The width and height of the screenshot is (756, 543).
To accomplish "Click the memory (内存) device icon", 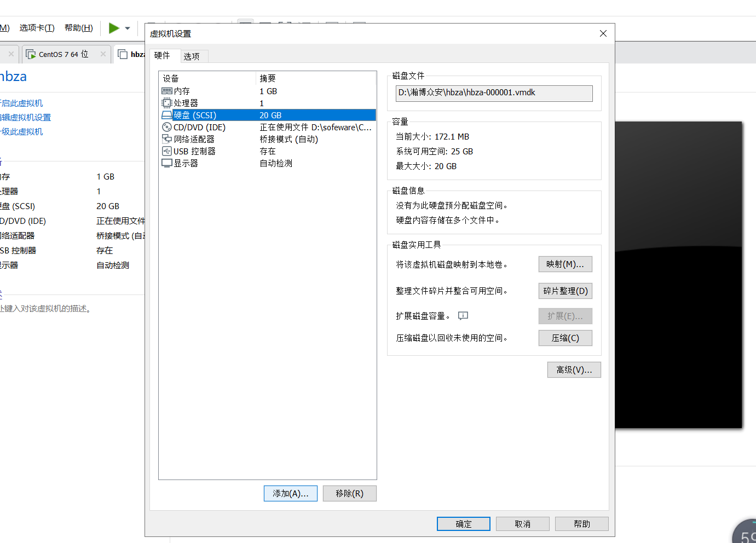I will coord(167,91).
